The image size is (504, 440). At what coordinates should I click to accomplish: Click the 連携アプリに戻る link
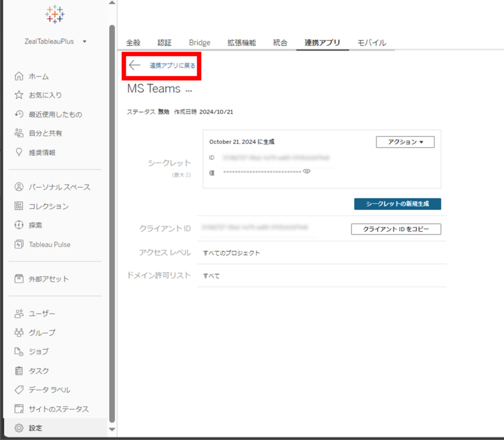172,65
